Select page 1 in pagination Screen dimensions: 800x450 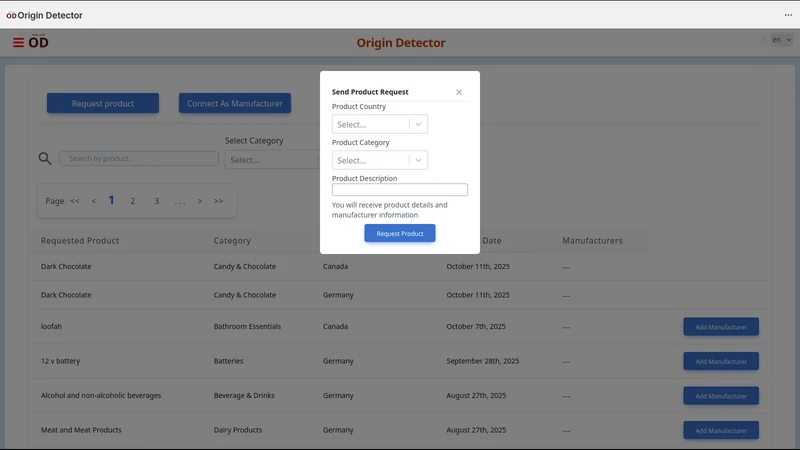111,200
